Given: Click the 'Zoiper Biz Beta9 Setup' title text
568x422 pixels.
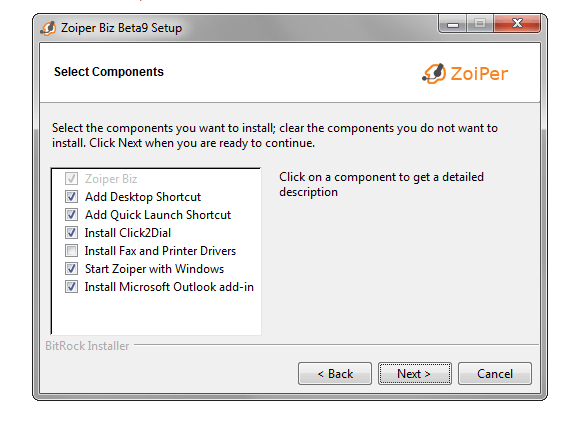Looking at the screenshot, I should tap(121, 28).
